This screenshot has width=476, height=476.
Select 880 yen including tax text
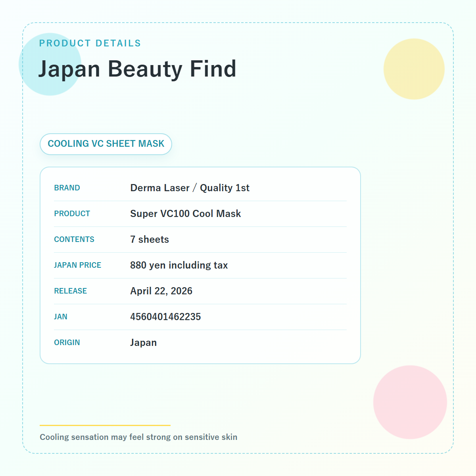click(179, 265)
